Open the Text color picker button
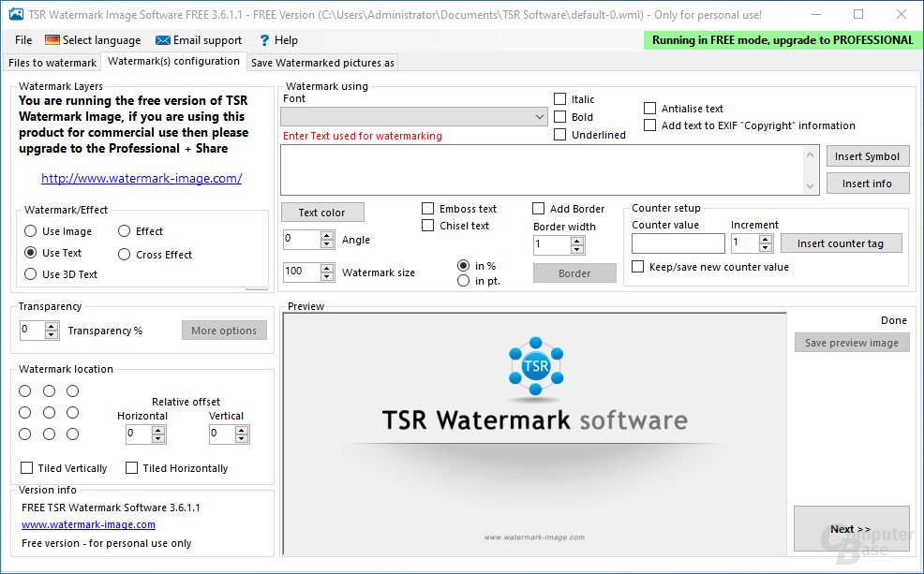Viewport: 924px width, 574px height. [x=322, y=212]
